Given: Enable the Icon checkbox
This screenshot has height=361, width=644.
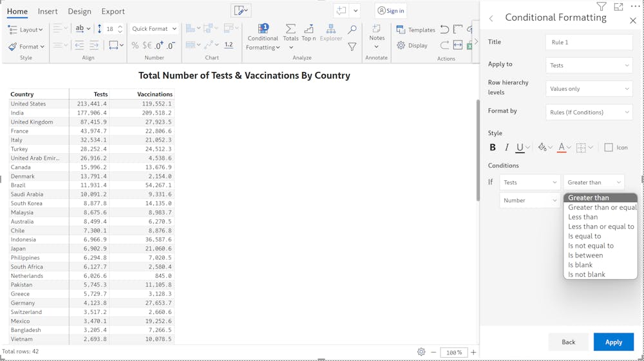Looking at the screenshot, I should [x=609, y=147].
